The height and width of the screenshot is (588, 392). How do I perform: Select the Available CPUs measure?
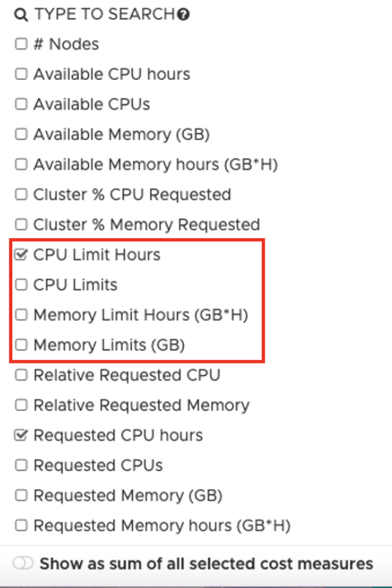coord(21,104)
